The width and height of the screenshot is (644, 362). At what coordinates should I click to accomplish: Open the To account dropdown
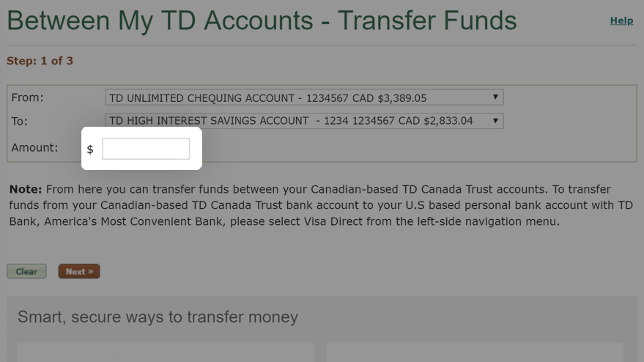304,121
